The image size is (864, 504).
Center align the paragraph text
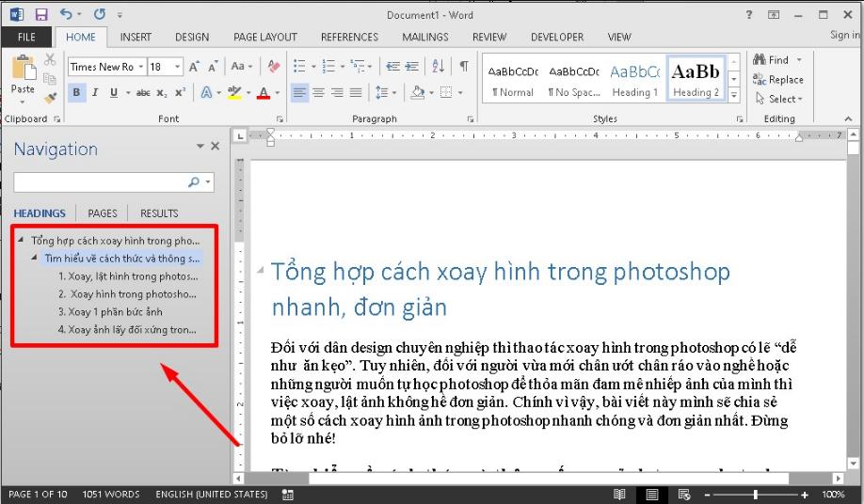tap(318, 93)
